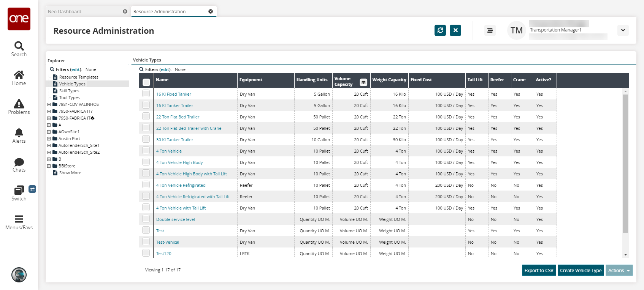The width and height of the screenshot is (644, 290).
Task: Go to Home in the sidebar
Action: coord(19,78)
